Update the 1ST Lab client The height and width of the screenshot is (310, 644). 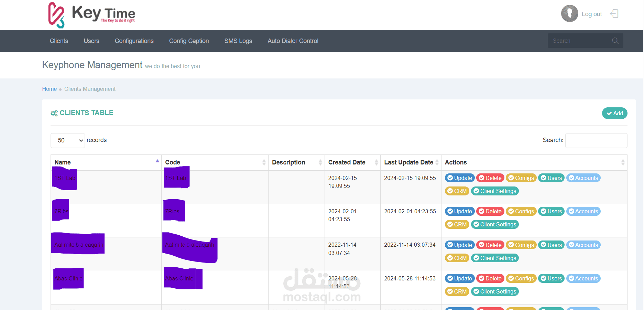coord(460,178)
